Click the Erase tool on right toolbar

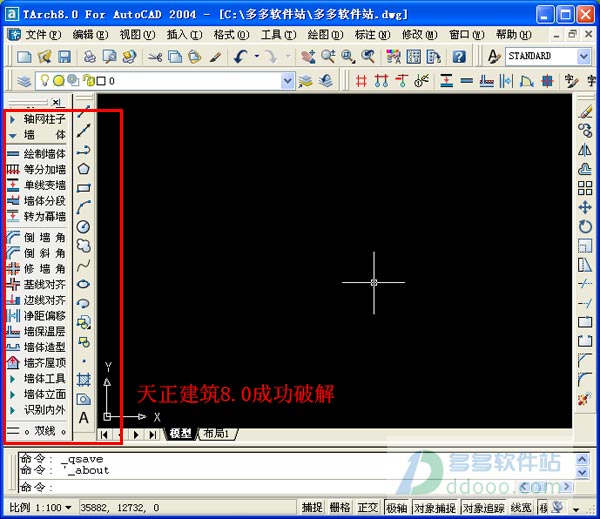click(x=585, y=112)
